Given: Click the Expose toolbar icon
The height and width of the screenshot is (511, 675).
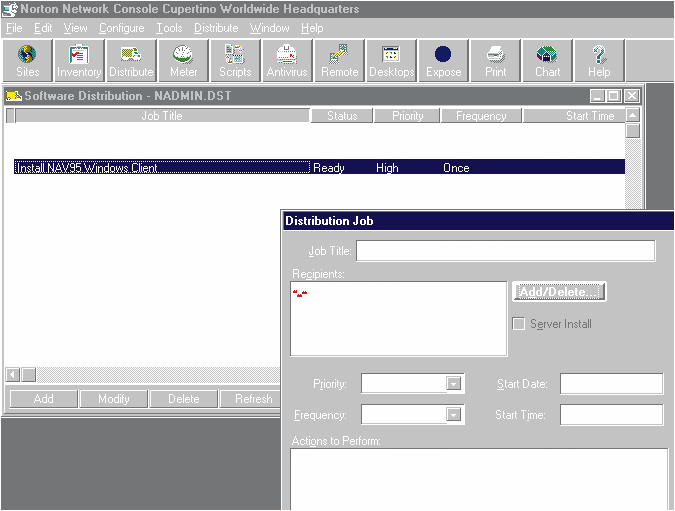Looking at the screenshot, I should click(x=443, y=60).
